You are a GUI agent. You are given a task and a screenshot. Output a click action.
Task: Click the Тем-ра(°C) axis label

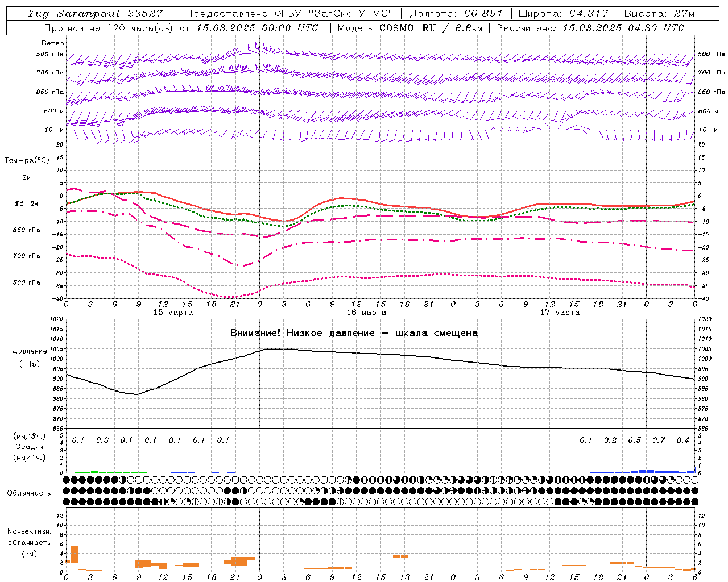coord(27,161)
